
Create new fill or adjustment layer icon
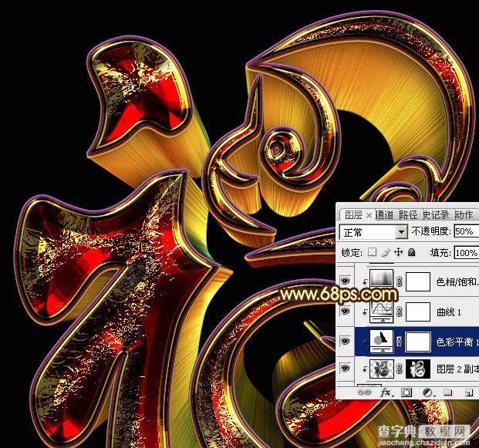(428, 392)
